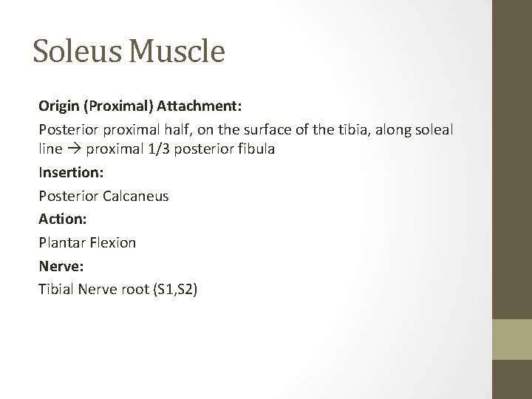Click the (S1,S2) nerve root notation
The image size is (532, 399).
pyautogui.click(x=175, y=290)
